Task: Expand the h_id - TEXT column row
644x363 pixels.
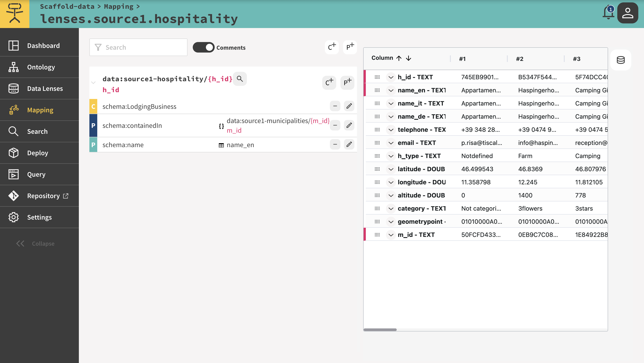Action: click(391, 77)
